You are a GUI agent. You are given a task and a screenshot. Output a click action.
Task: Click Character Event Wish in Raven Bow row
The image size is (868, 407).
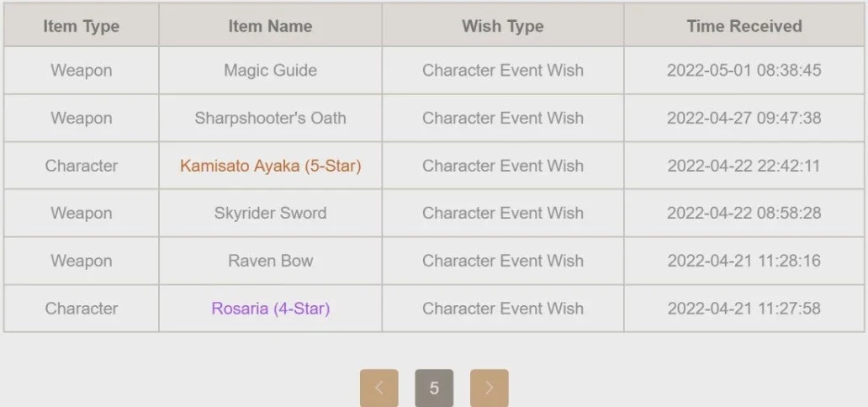(503, 261)
